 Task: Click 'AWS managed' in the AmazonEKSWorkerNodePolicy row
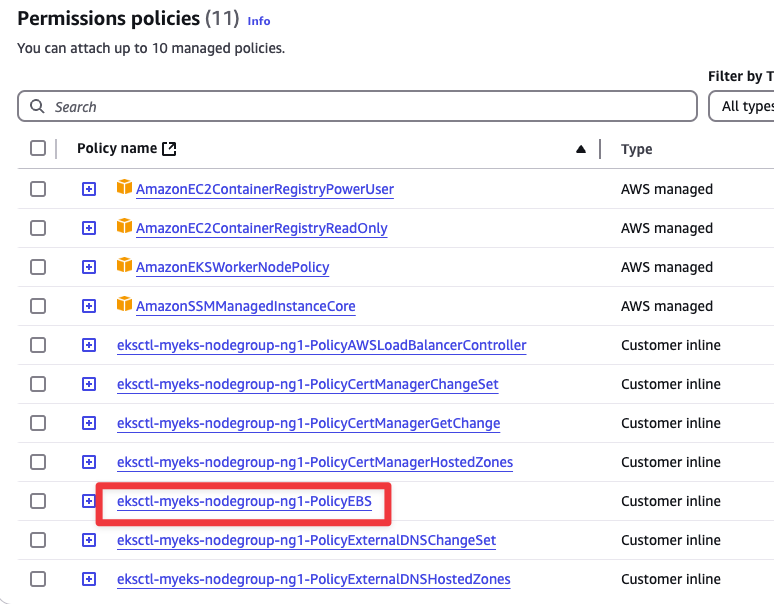[667, 267]
